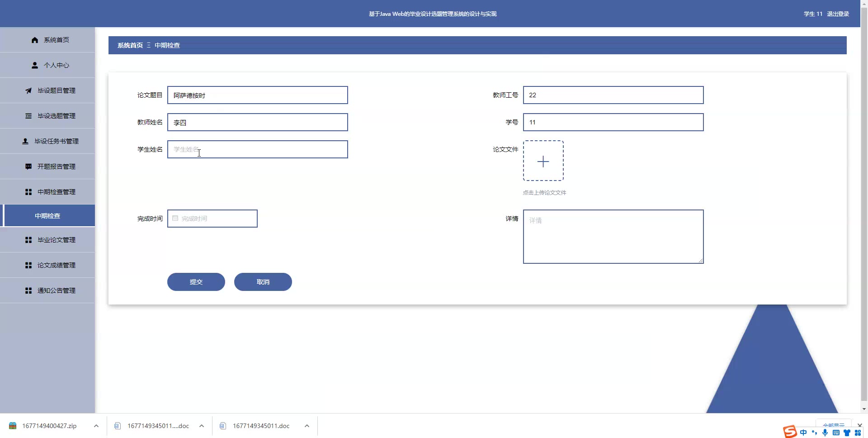This screenshot has height=438, width=868.
Task: Toggle the 中 Chinese/English input mode
Action: pos(803,433)
